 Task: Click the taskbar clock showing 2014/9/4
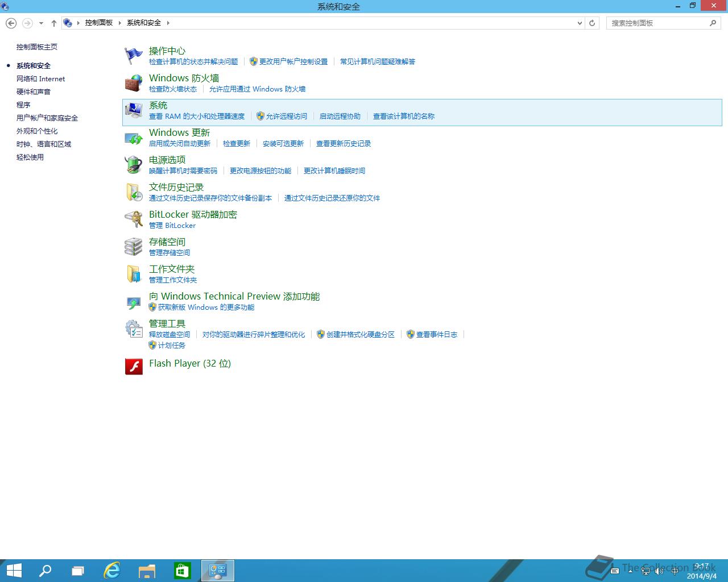tap(702, 571)
